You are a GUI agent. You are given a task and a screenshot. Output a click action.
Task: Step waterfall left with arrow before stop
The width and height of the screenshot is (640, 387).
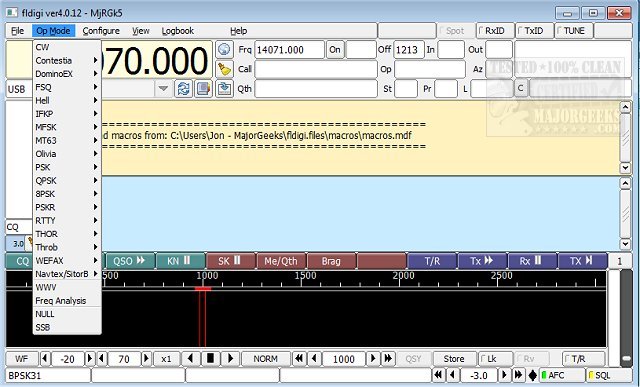coord(190,359)
